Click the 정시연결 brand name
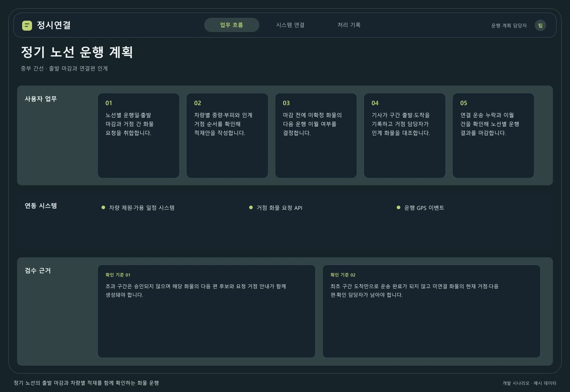 (x=54, y=25)
